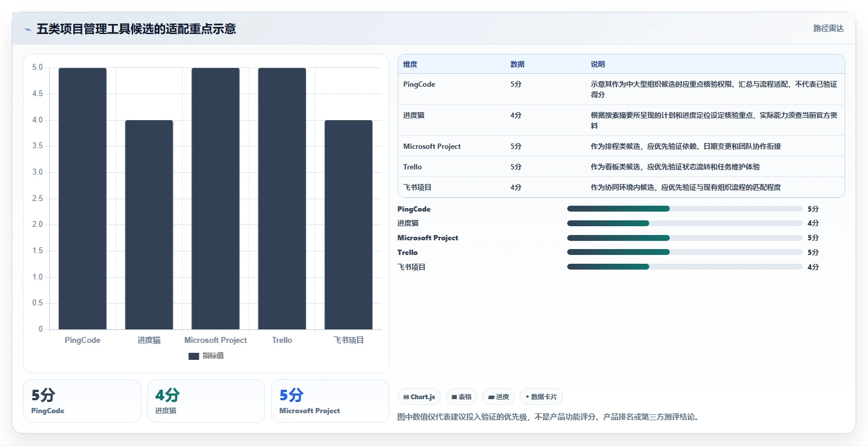Select the 飞书项目 table row name
Viewport: 868px width, 446px height.
click(x=418, y=188)
